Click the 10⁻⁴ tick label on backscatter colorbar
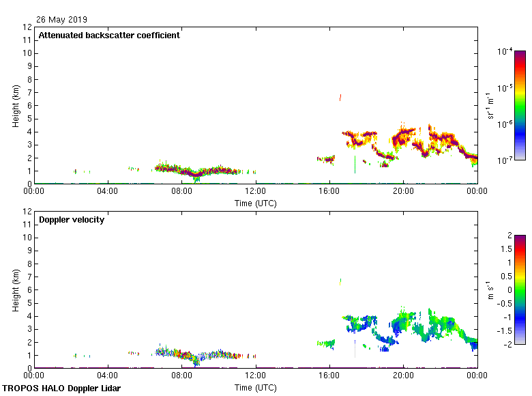Image resolution: width=532 pixels, height=396 pixels. coord(505,52)
